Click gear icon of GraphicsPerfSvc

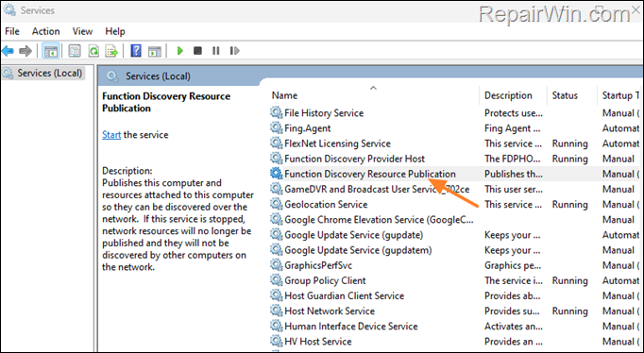pyautogui.click(x=277, y=264)
